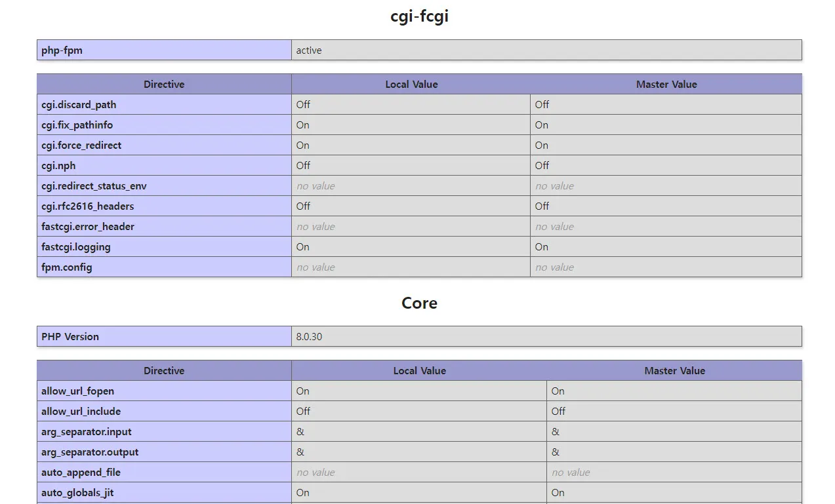This screenshot has width=835, height=504.
Task: Click the 8.0.30 version value
Action: (309, 337)
